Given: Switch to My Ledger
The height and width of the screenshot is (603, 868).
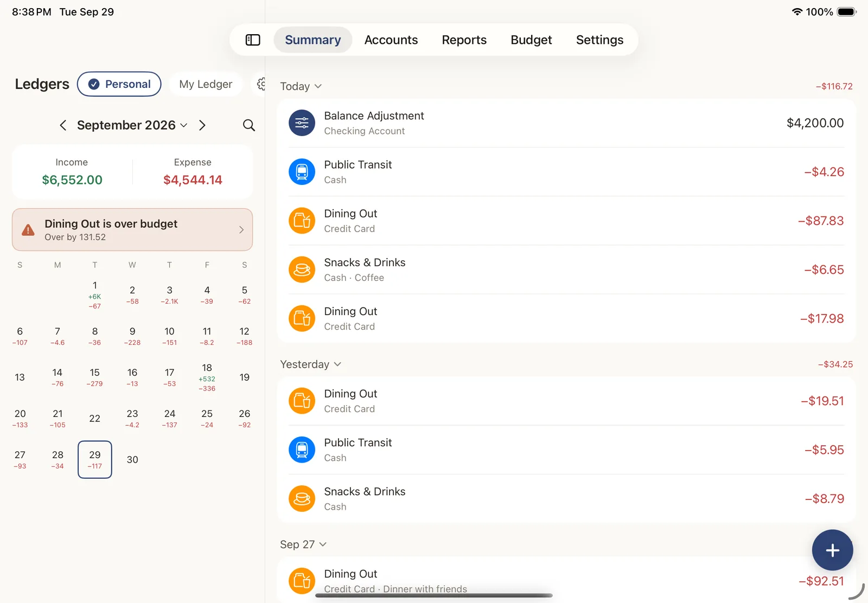Looking at the screenshot, I should [206, 84].
